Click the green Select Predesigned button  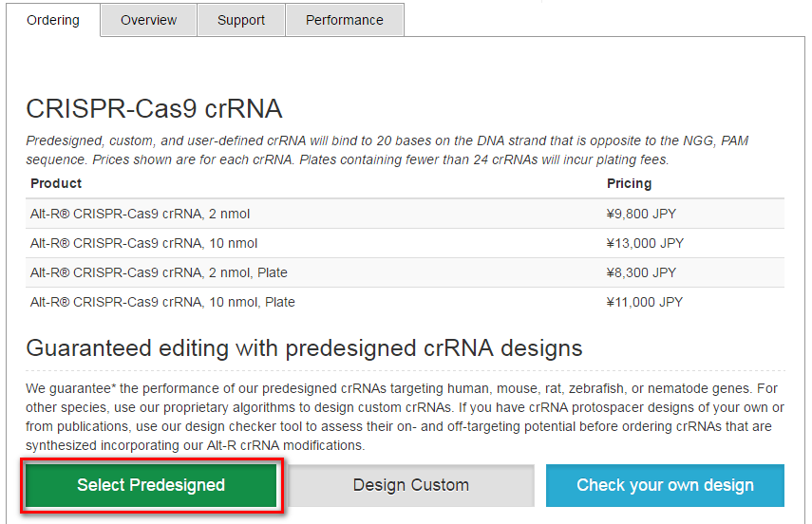[151, 485]
